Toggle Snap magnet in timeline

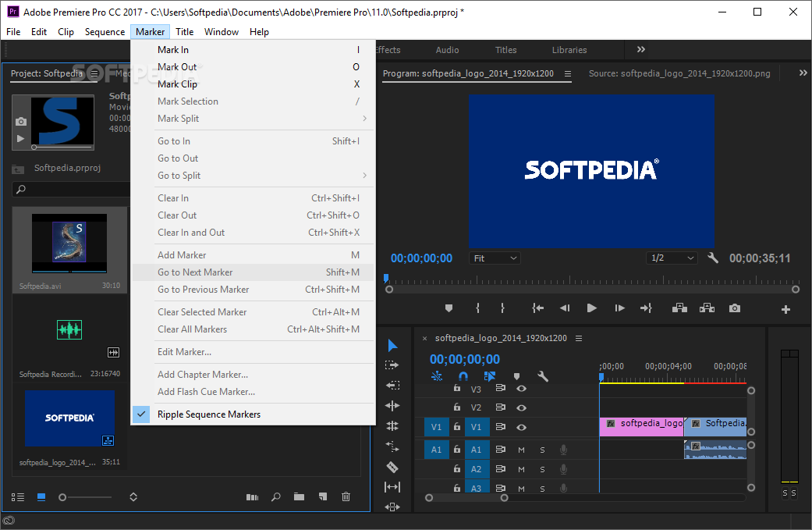[463, 376]
